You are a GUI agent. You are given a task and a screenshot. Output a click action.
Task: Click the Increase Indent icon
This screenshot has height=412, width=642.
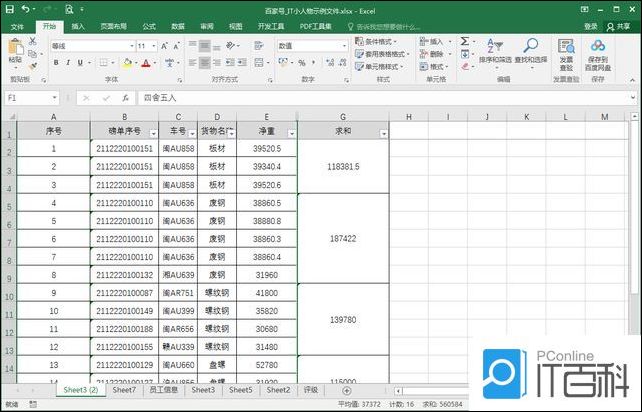(242, 62)
